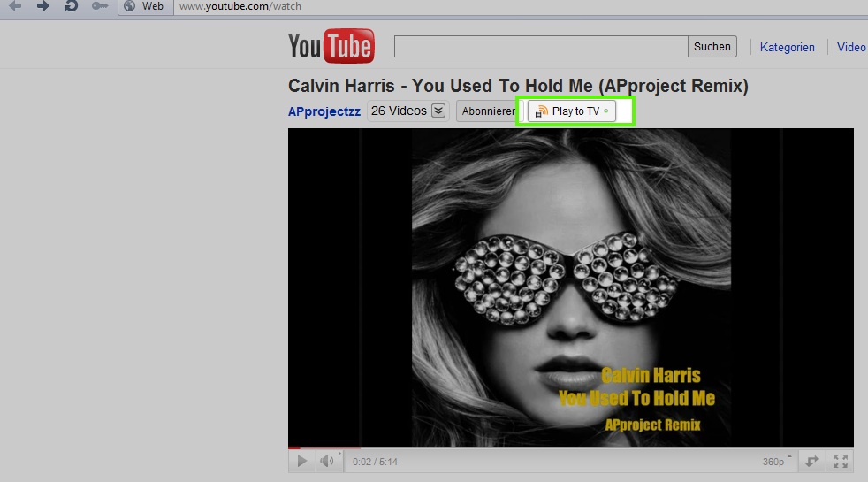This screenshot has width=868, height=482.
Task: Toggle the expand player size icon
Action: click(812, 461)
